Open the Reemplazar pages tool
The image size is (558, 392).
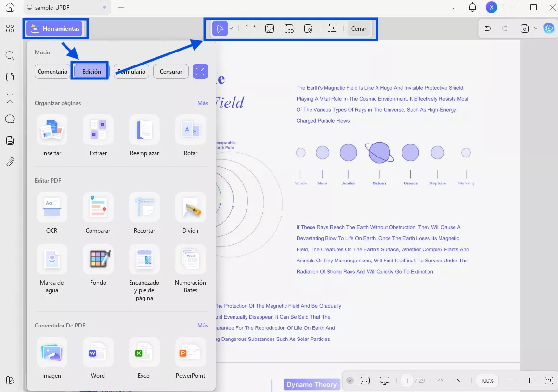144,135
